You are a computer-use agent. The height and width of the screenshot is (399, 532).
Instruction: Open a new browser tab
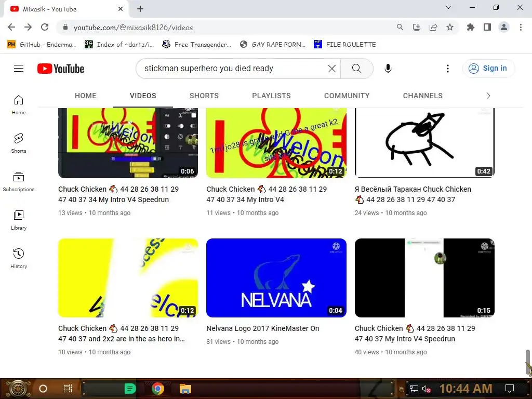pos(140,9)
